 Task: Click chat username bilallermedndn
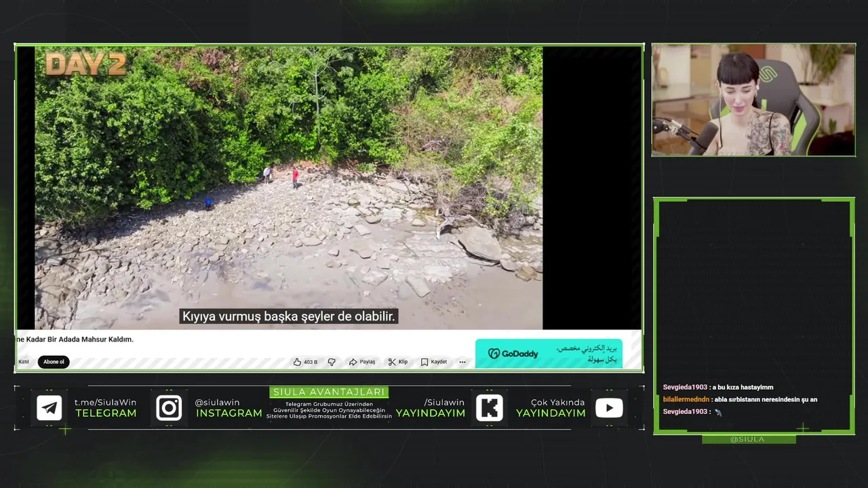click(686, 400)
